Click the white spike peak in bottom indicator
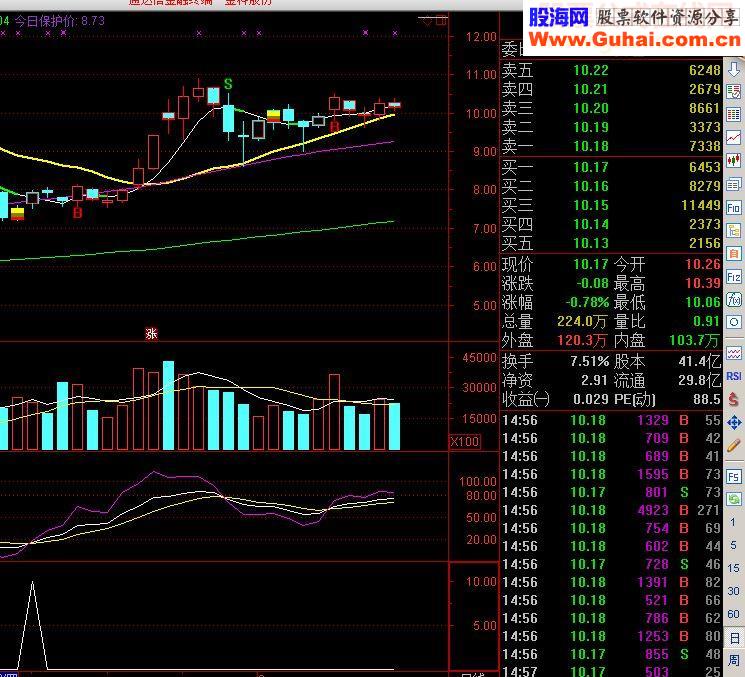 click(x=32, y=582)
